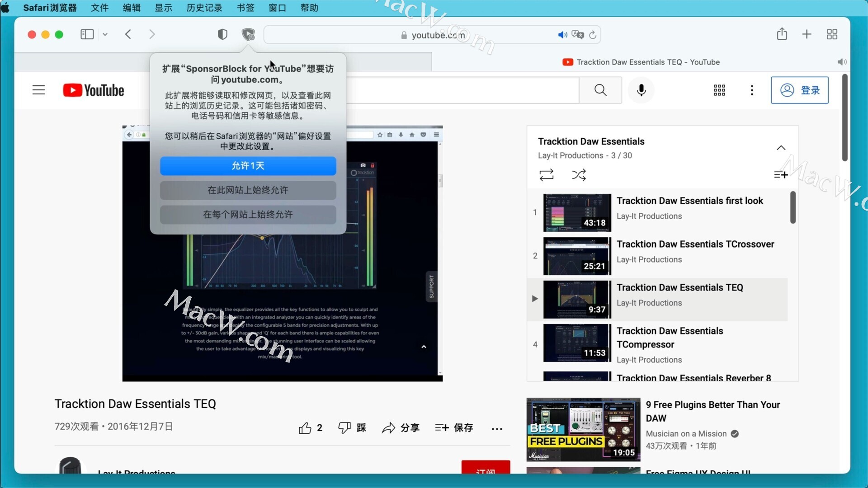Click the Safari sidebar toggle icon

coord(87,34)
